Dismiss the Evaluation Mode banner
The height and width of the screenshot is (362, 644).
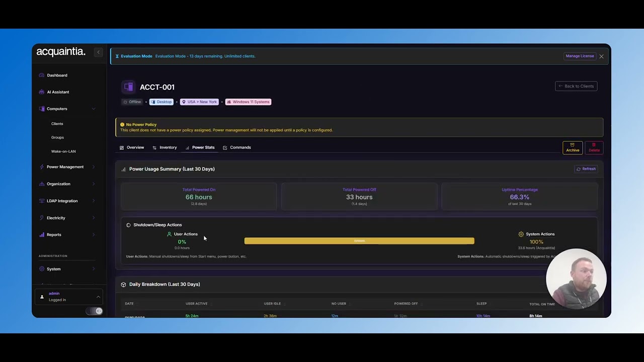coord(601,56)
